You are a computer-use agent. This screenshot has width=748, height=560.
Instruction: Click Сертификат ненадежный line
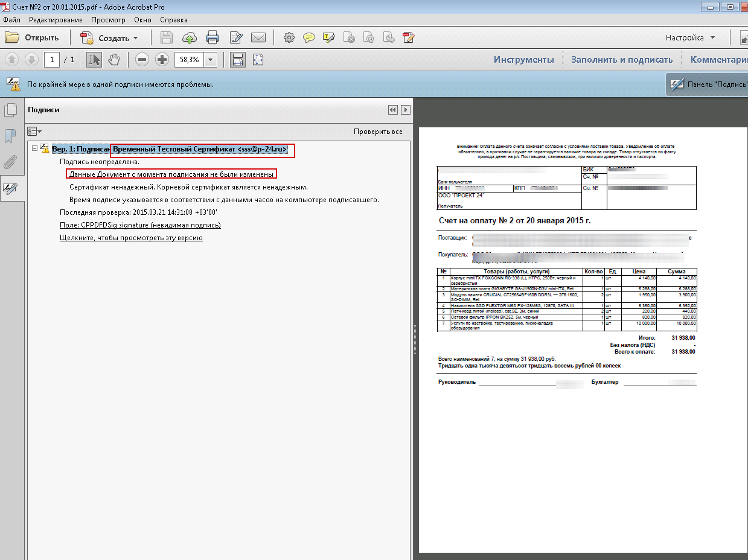point(188,187)
